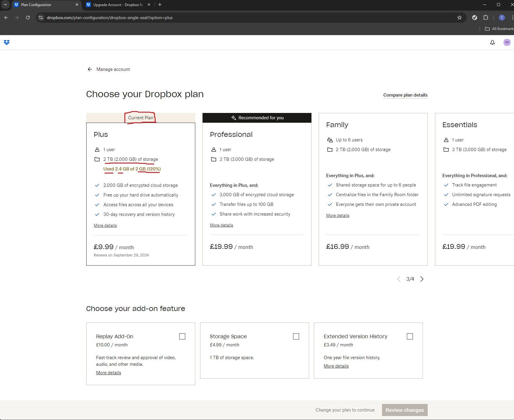
Task: Click the Manage account link
Action: [x=113, y=69]
